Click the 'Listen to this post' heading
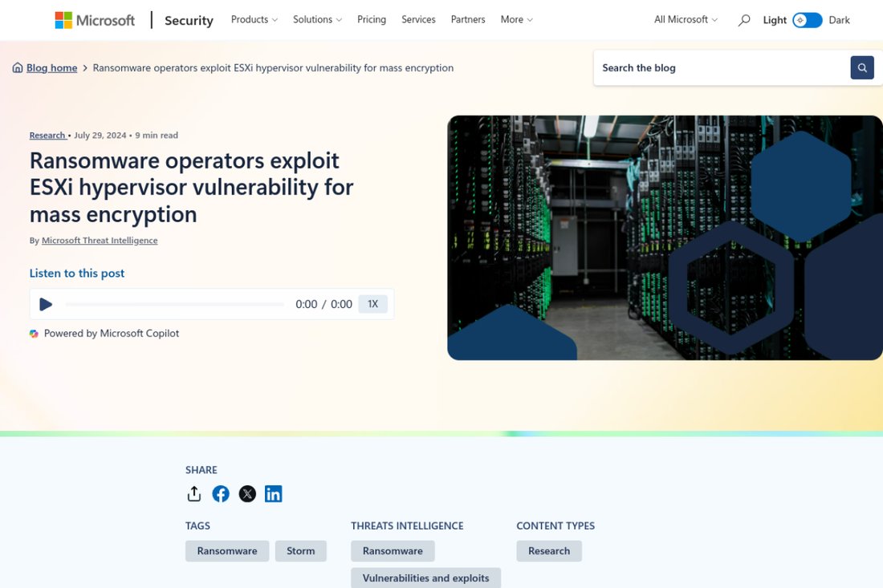The width and height of the screenshot is (883, 588). point(76,273)
